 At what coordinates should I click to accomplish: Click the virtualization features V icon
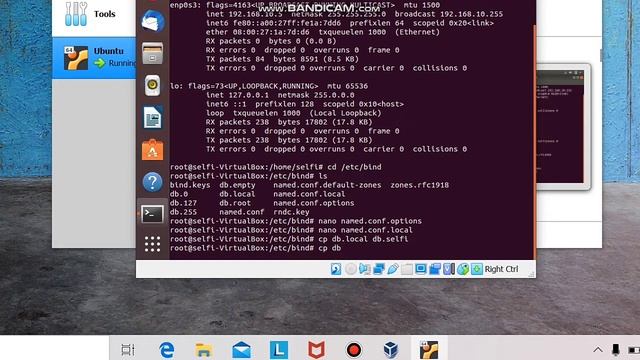[449, 269]
